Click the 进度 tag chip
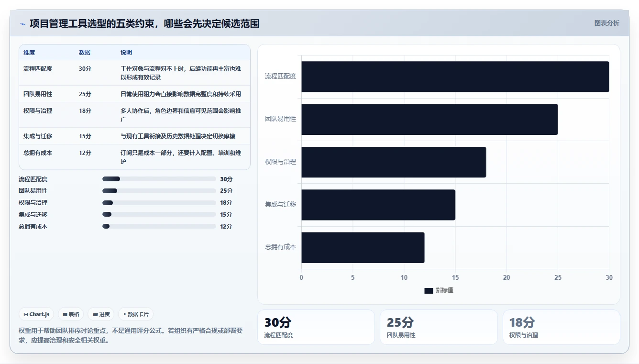This screenshot has height=364, width=639. [101, 314]
